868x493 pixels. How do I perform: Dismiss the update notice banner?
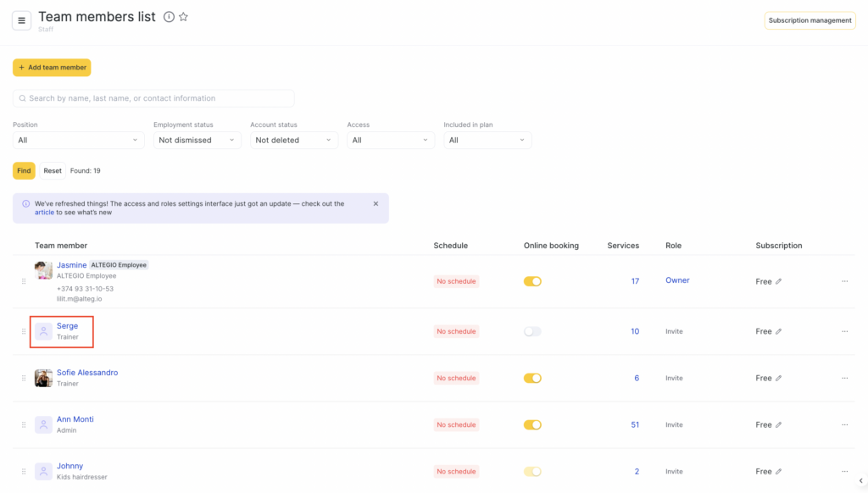click(376, 204)
